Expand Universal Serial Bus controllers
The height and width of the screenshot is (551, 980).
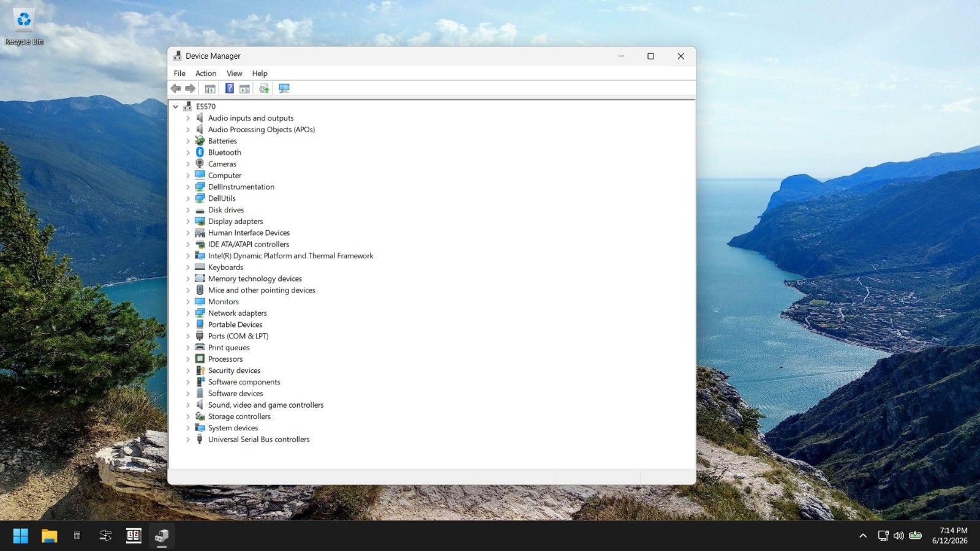pyautogui.click(x=188, y=440)
